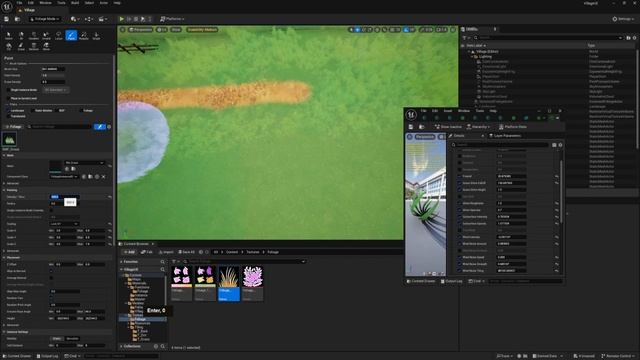Open the Platforms dropdown in toolbar
640x360 pixels.
click(172, 19)
